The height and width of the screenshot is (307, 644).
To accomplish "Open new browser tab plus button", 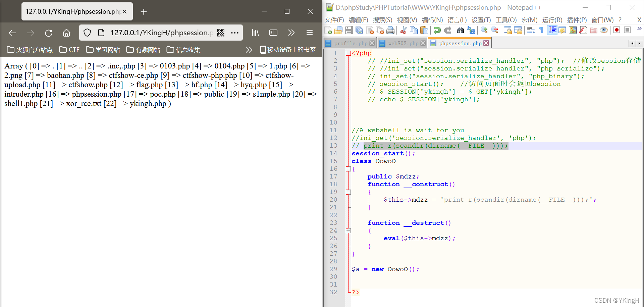I will pyautogui.click(x=144, y=12).
